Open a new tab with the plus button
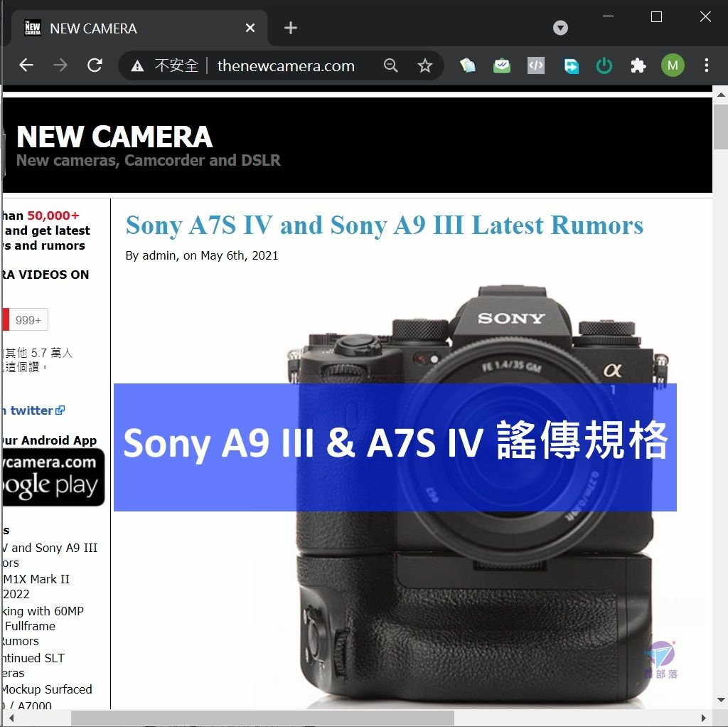Viewport: 728px width, 727px height. (291, 28)
